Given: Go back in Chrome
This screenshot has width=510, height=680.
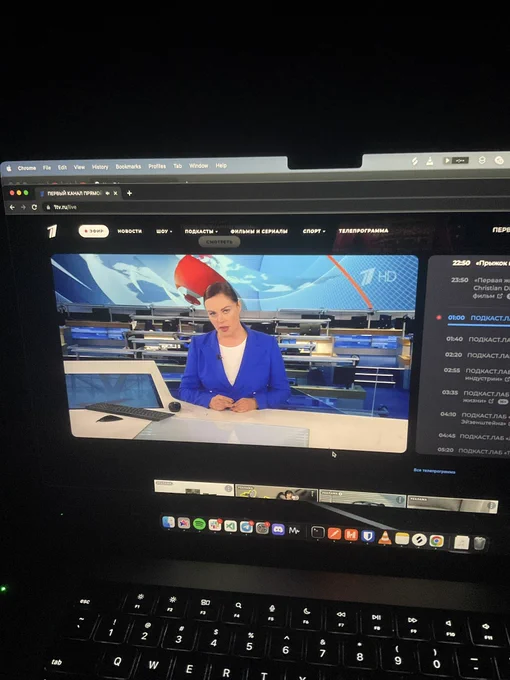Looking at the screenshot, I should point(12,207).
